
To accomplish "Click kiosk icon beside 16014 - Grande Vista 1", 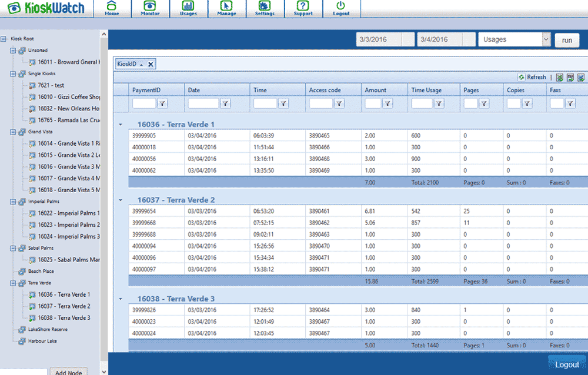I will coord(32,143).
